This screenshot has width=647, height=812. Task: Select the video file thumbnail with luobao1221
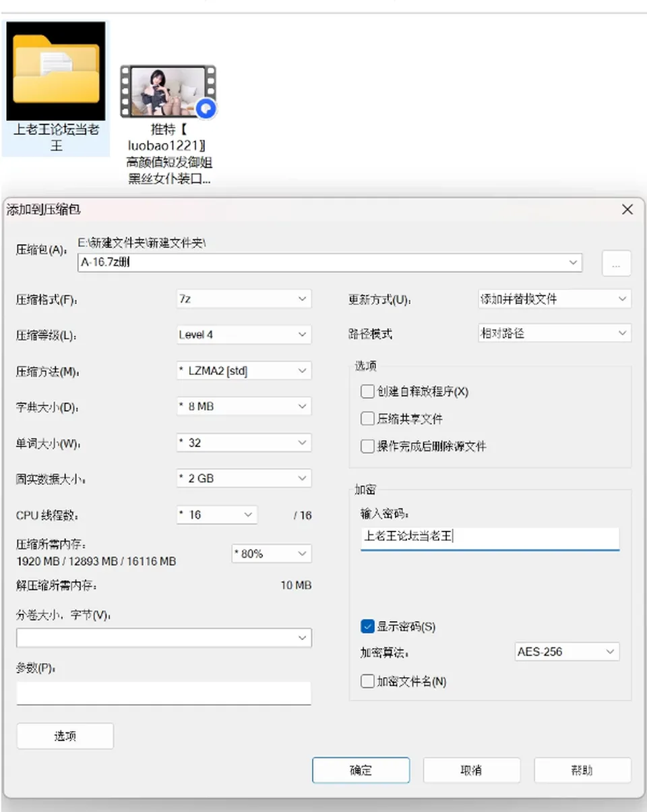pos(168,92)
